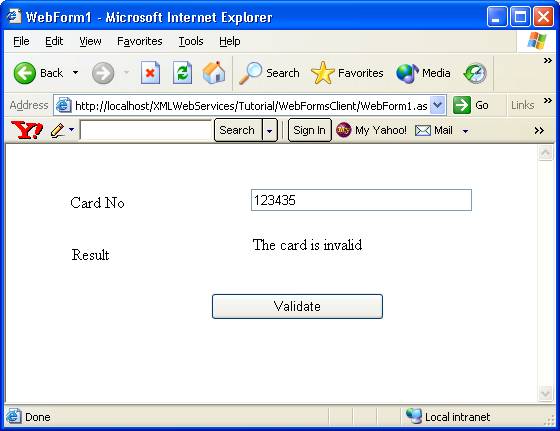Open the Yahoo Mail envelope icon
Screen dimensions: 560x431
coord(423,131)
